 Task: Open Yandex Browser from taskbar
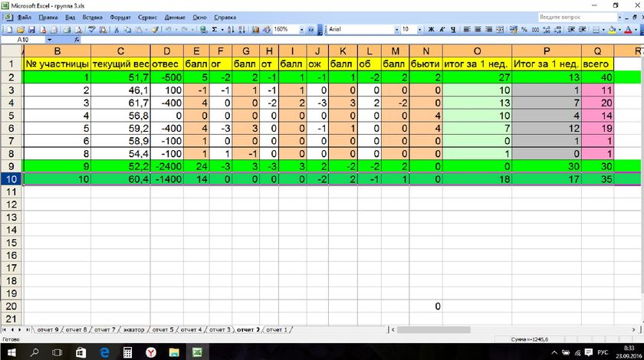click(x=151, y=352)
